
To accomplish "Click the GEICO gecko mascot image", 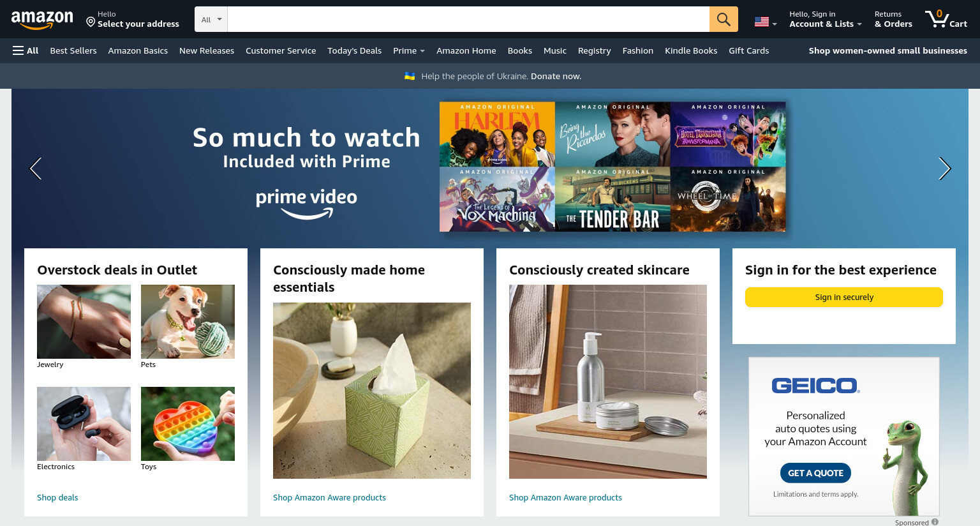I will [x=905, y=466].
